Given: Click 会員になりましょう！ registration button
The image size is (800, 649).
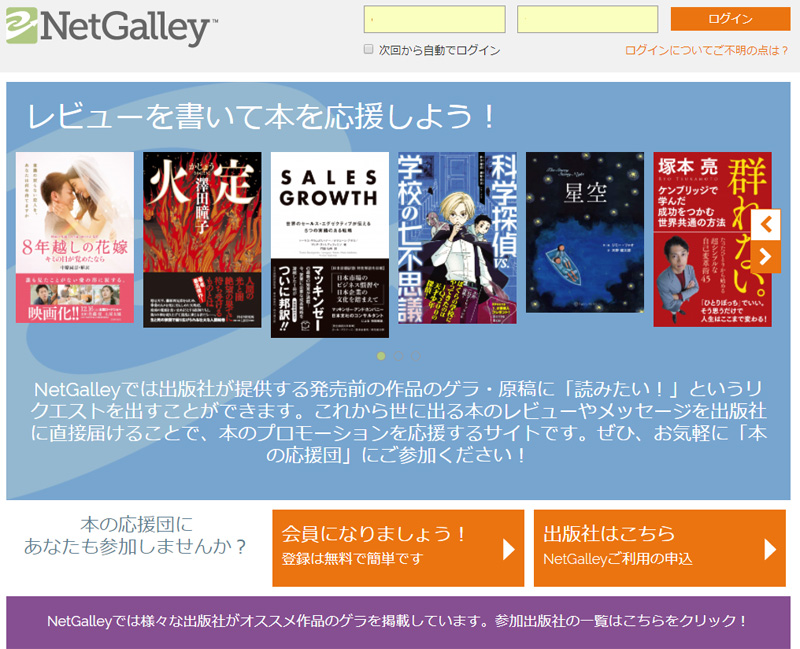Looking at the screenshot, I should [398, 548].
